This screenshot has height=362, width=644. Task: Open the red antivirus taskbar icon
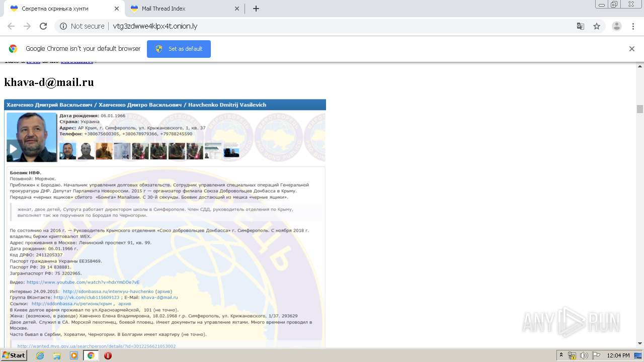(108, 355)
